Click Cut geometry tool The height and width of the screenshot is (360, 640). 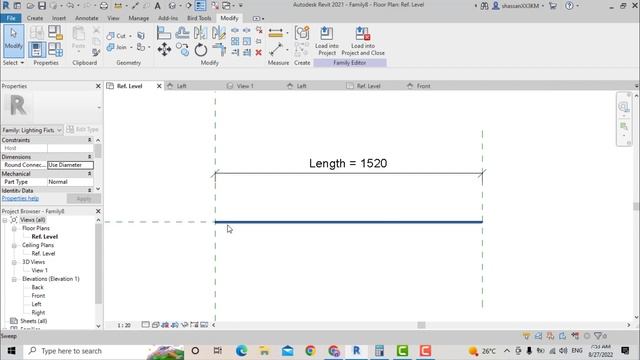tap(116, 36)
